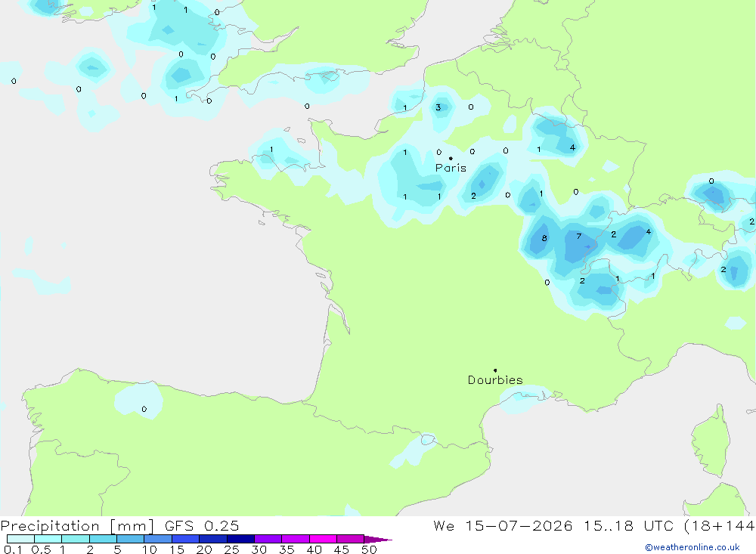This screenshot has height=554, width=756.
Task: Click the '0.1' legend scale label
Action: (13, 549)
